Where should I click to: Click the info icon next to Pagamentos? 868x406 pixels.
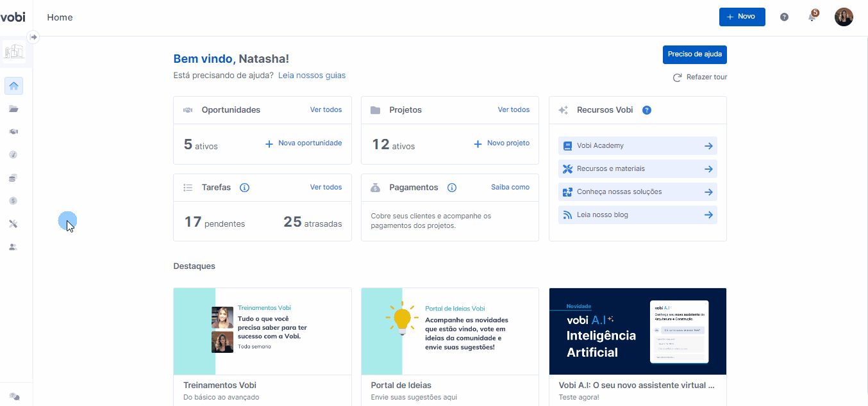click(x=452, y=188)
